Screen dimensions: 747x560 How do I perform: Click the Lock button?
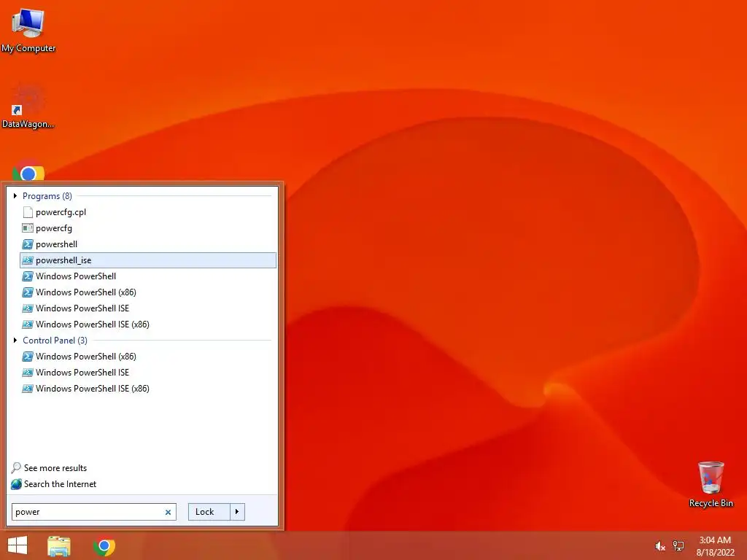coord(209,512)
